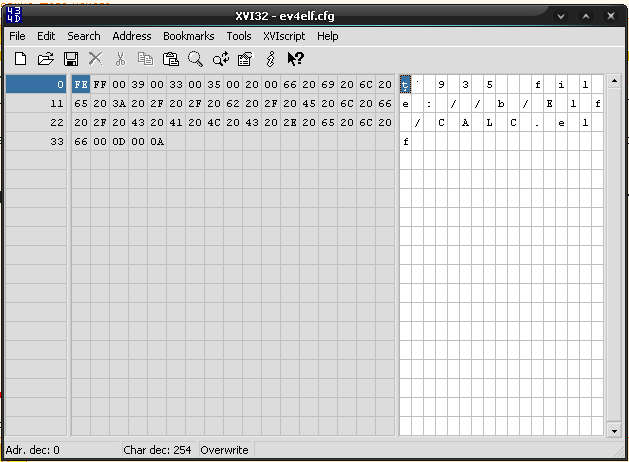Select the period character in text pane

point(537,122)
